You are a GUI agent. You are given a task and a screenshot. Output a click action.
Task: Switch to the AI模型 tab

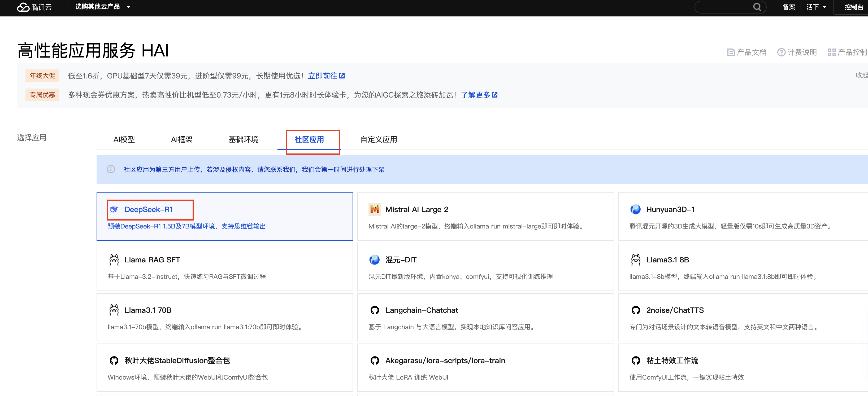[124, 139]
